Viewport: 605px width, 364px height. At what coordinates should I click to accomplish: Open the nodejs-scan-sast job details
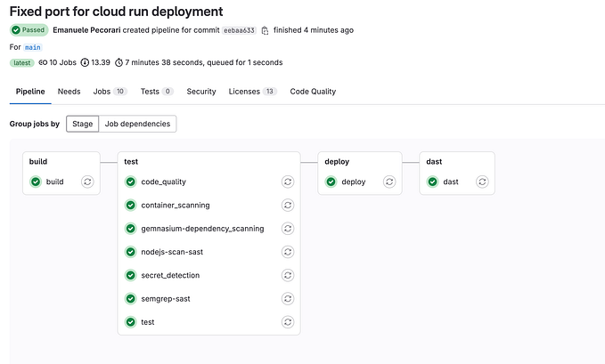172,252
